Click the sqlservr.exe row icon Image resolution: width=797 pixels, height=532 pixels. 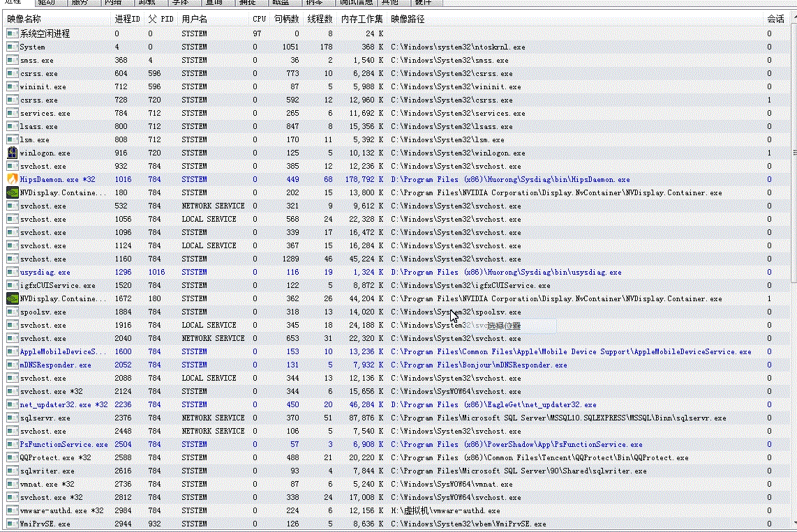[x=12, y=418]
